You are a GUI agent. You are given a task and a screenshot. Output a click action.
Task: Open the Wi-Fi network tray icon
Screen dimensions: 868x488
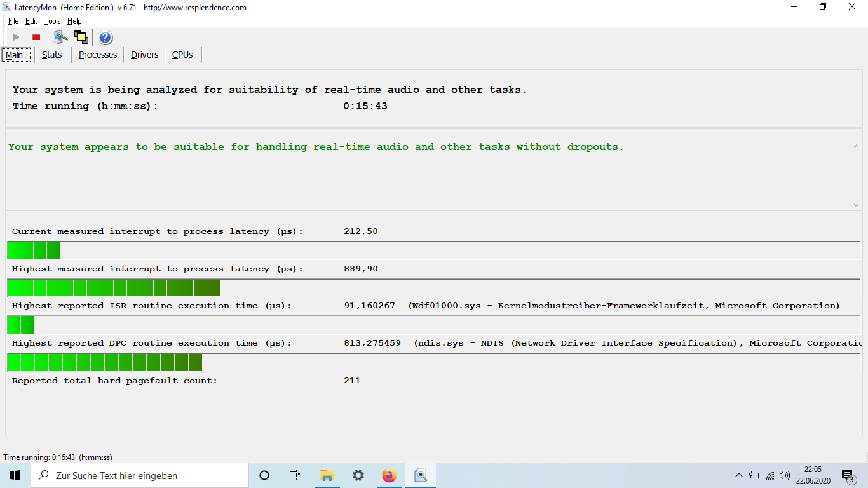[x=770, y=475]
